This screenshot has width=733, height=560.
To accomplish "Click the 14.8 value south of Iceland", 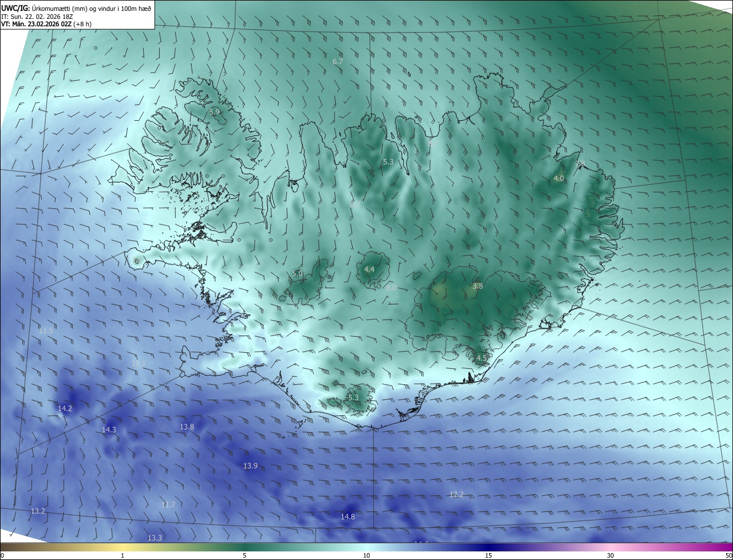I will click(x=348, y=516).
